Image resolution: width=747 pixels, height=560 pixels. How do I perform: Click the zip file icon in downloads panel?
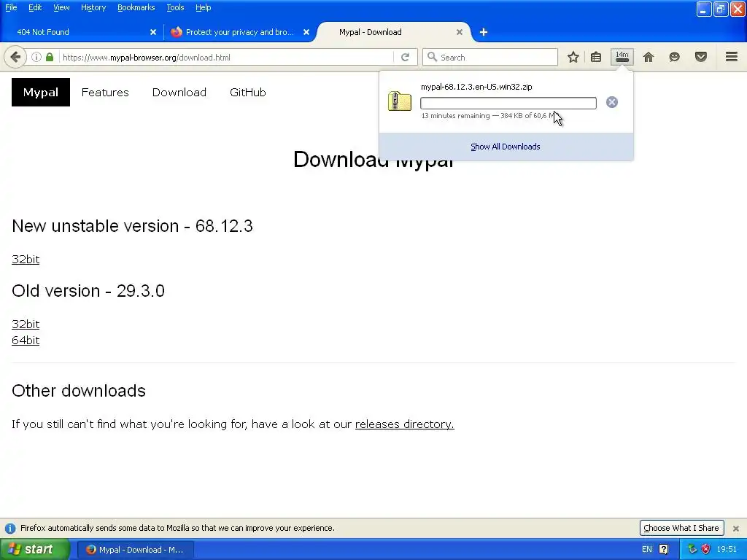coord(400,101)
